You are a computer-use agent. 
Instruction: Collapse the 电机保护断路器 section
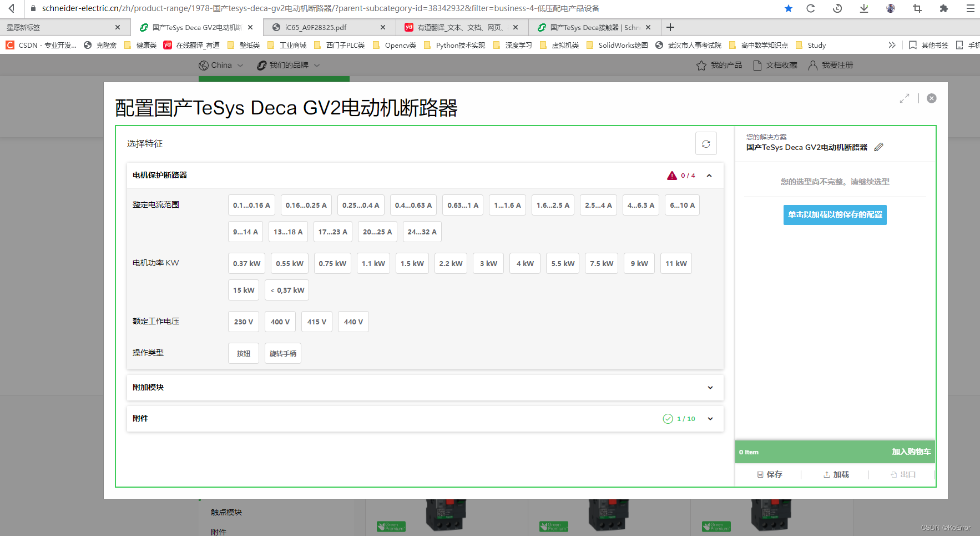709,176
